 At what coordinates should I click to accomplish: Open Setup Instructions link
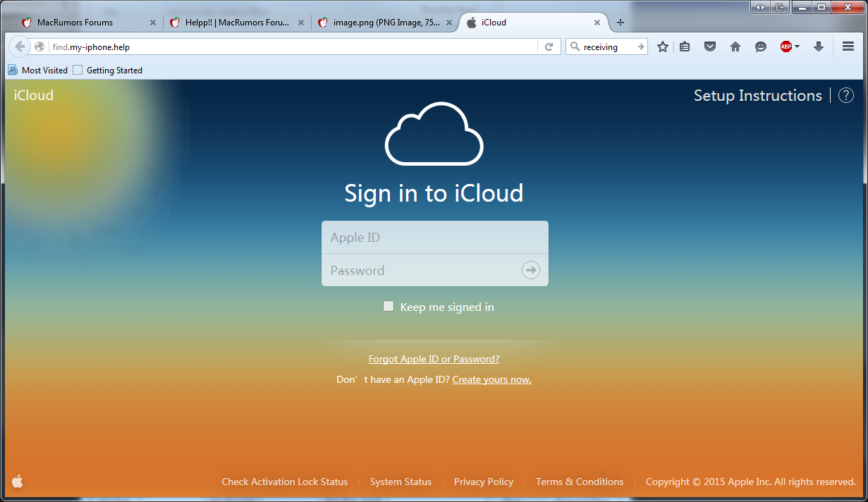(758, 95)
